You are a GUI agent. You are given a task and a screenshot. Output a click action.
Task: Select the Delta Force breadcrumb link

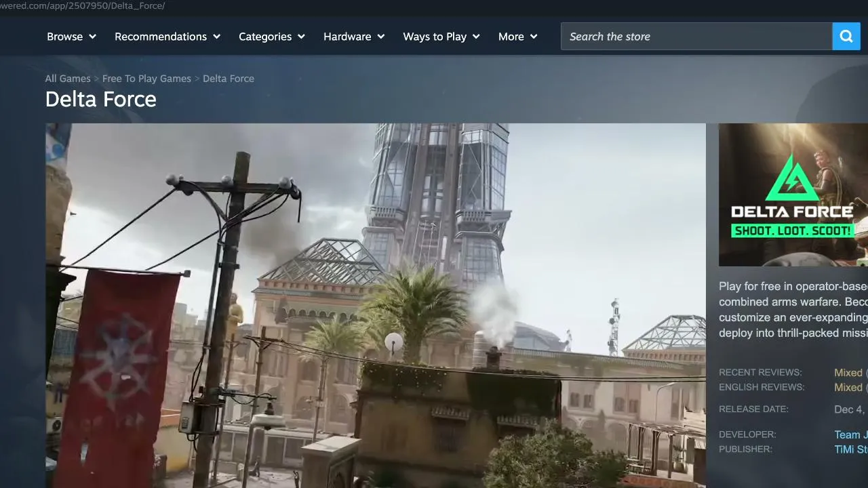(x=229, y=79)
